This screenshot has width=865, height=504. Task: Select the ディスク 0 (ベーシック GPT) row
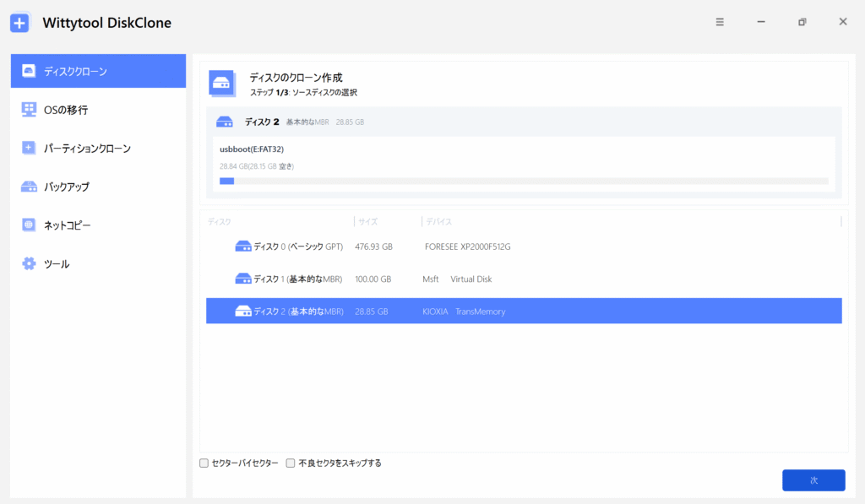pyautogui.click(x=524, y=247)
